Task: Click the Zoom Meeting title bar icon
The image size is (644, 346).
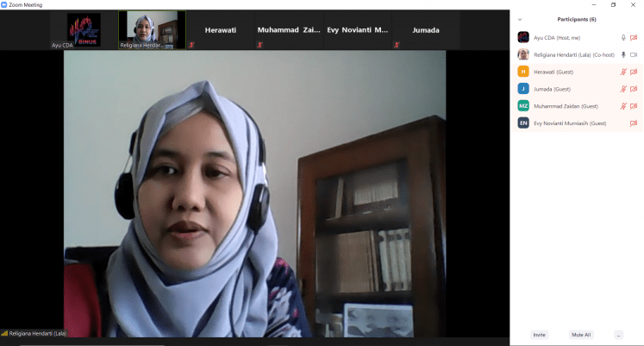Action: [x=4, y=4]
